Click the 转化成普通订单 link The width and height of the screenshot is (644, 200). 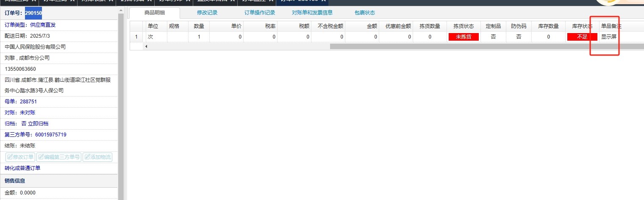point(22,168)
